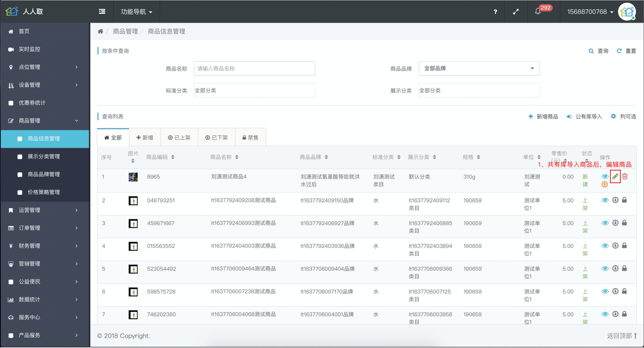This screenshot has height=348, width=644.
Task: Lock product 459671667 from sale
Action: [624, 223]
